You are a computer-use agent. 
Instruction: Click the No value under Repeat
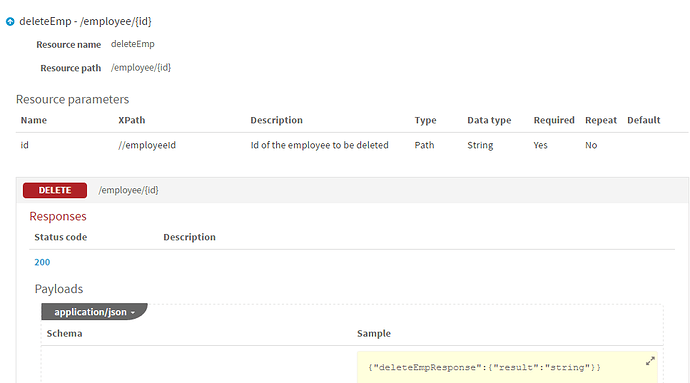[x=591, y=145]
